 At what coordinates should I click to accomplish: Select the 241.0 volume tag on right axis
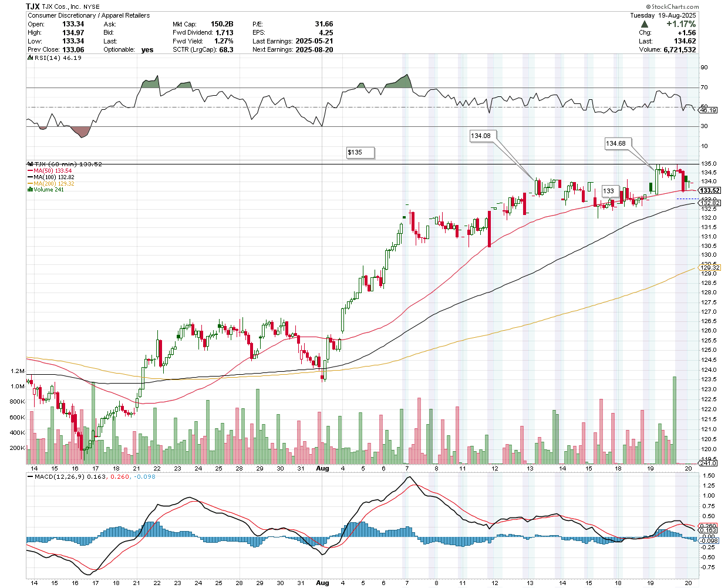709,463
